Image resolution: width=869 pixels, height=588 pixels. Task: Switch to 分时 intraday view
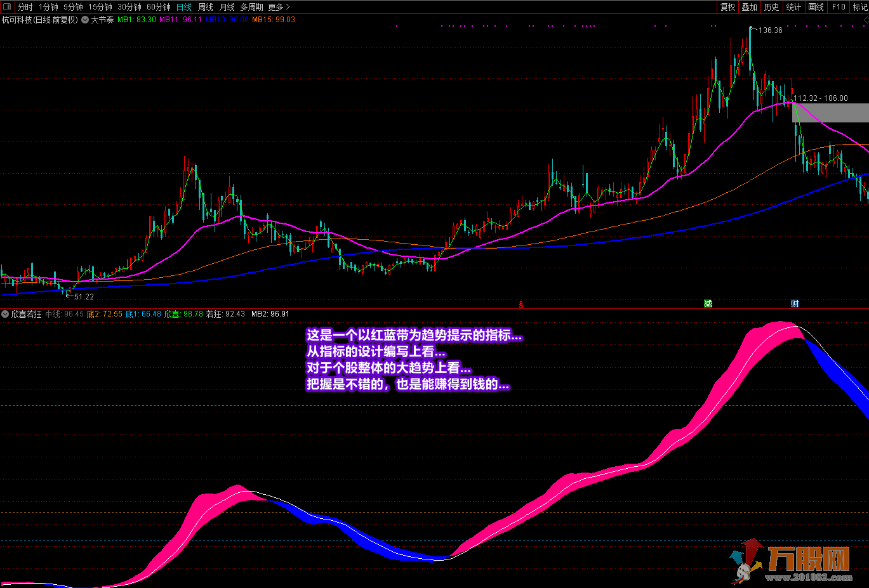pos(25,7)
